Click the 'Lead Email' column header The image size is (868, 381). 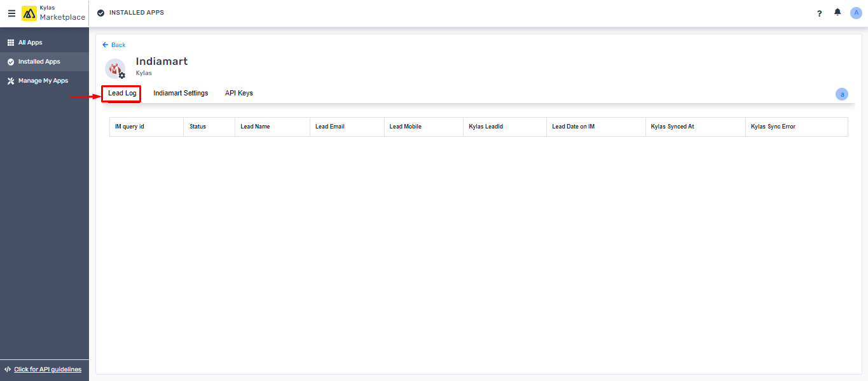click(347, 127)
